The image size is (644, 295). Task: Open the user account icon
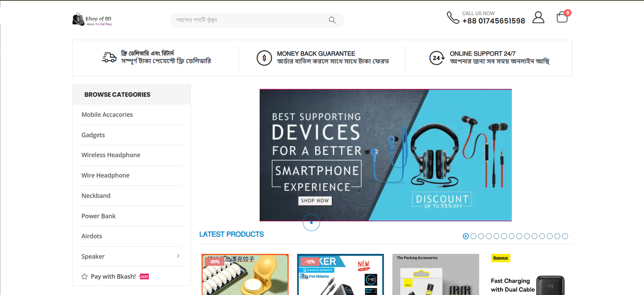pyautogui.click(x=538, y=18)
